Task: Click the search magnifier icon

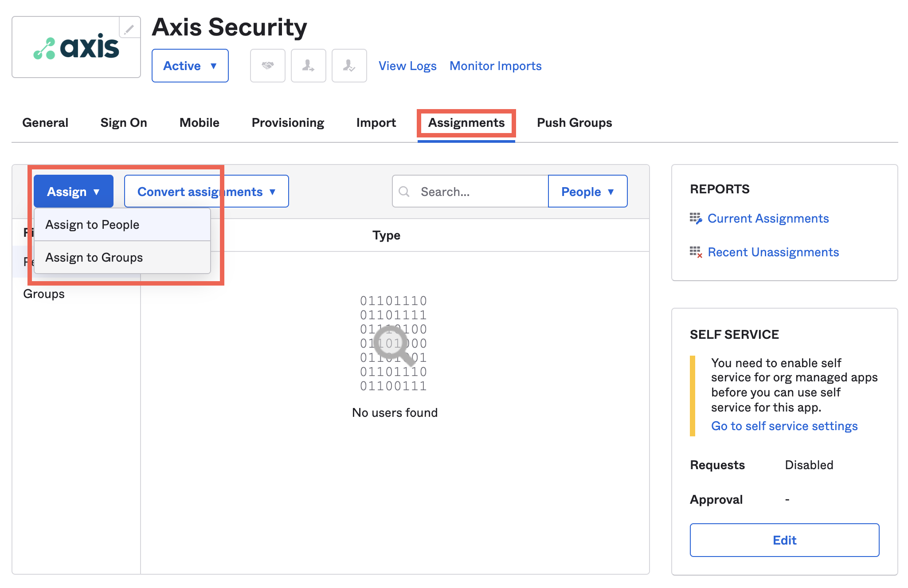Action: coord(404,192)
